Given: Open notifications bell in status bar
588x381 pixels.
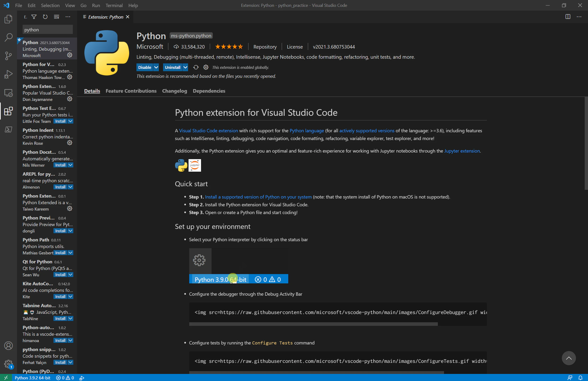Looking at the screenshot, I should pyautogui.click(x=580, y=377).
